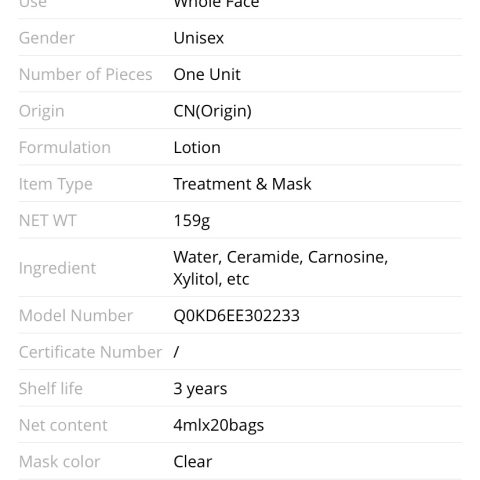Viewport: 480px width, 480px height.
Task: Select the Lotion formulation value
Action: click(197, 147)
